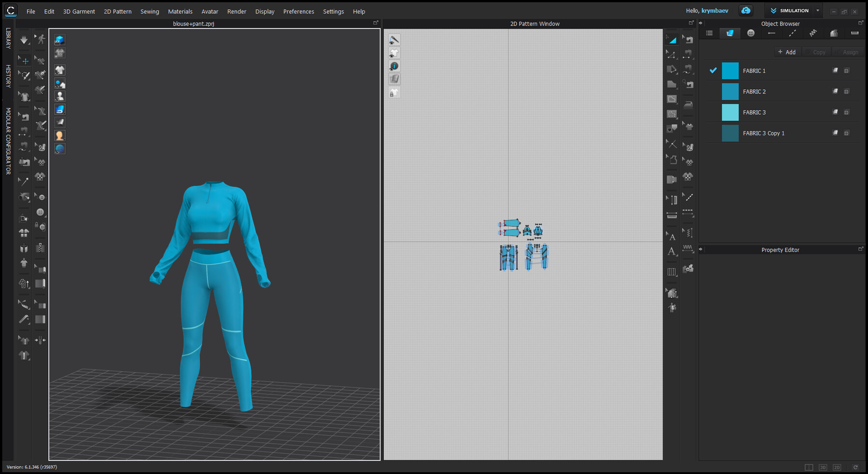The width and height of the screenshot is (868, 474).
Task: Toggle Show 2D Pattern in pattern window
Action: click(394, 53)
